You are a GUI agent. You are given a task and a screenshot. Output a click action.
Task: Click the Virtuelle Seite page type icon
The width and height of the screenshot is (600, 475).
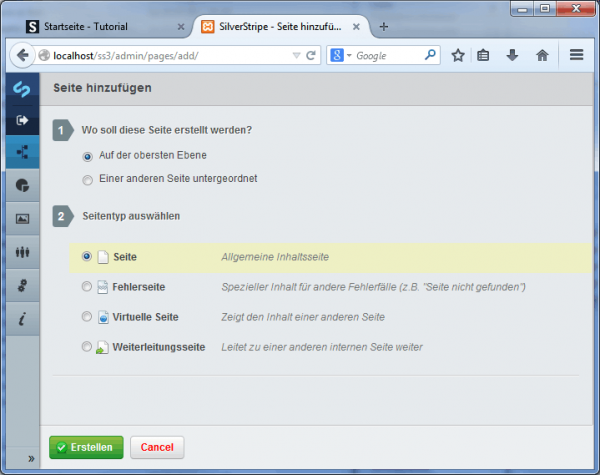(103, 317)
